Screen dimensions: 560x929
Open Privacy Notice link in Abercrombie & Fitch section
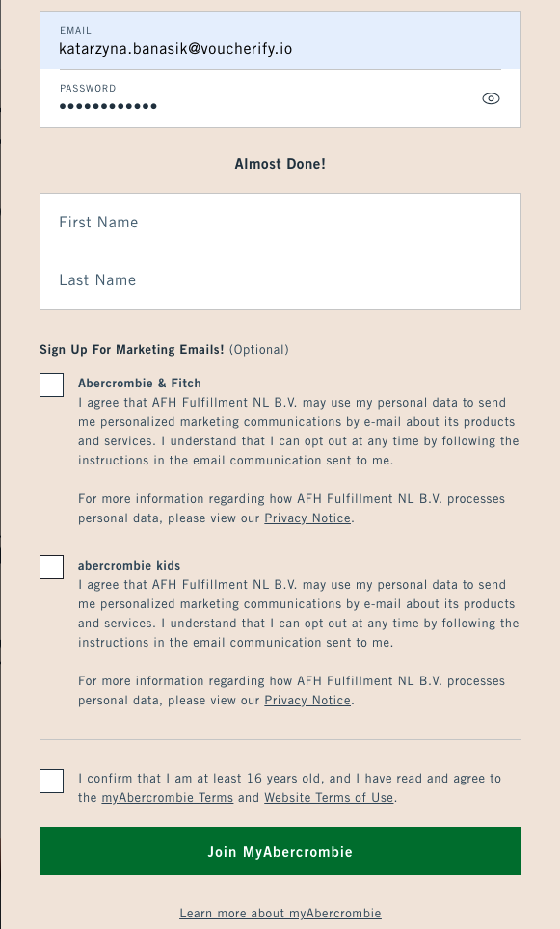pyautogui.click(x=307, y=518)
